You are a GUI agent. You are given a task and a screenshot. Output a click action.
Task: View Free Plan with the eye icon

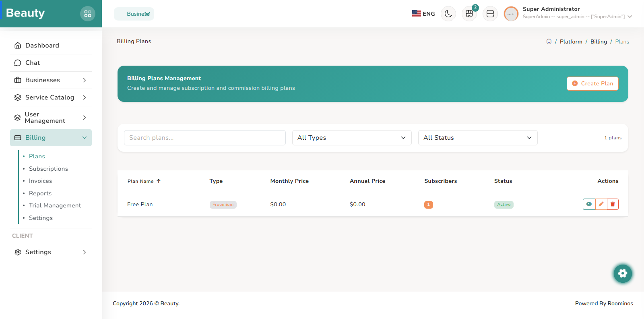click(589, 204)
